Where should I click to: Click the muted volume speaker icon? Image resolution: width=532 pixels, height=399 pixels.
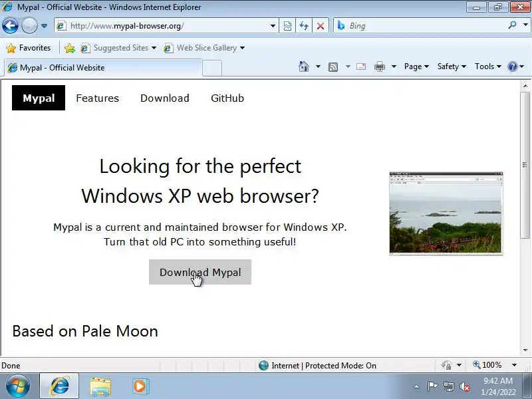[464, 386]
